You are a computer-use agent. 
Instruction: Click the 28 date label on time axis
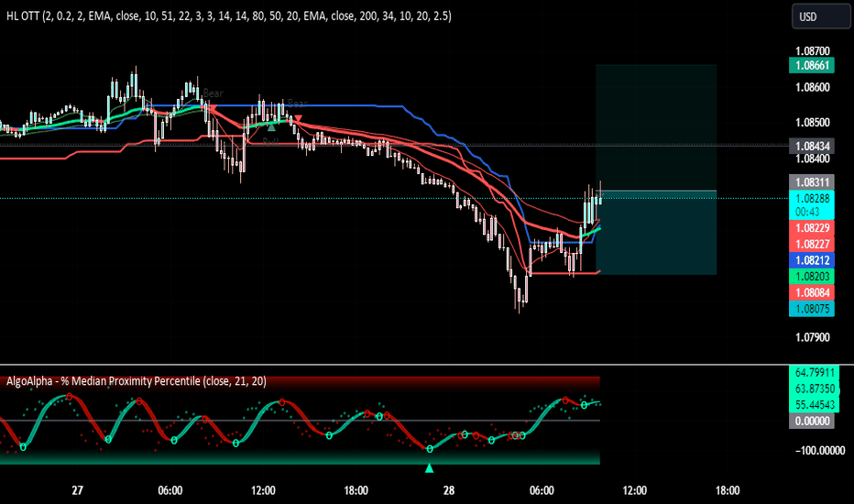tap(449, 490)
